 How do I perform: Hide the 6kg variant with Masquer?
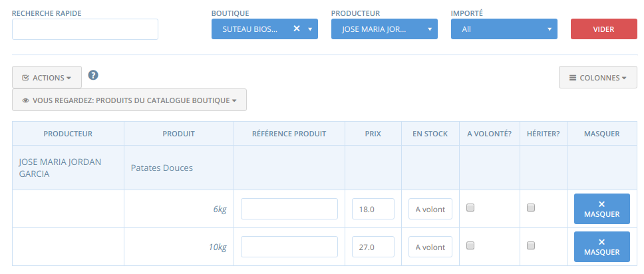(x=601, y=209)
